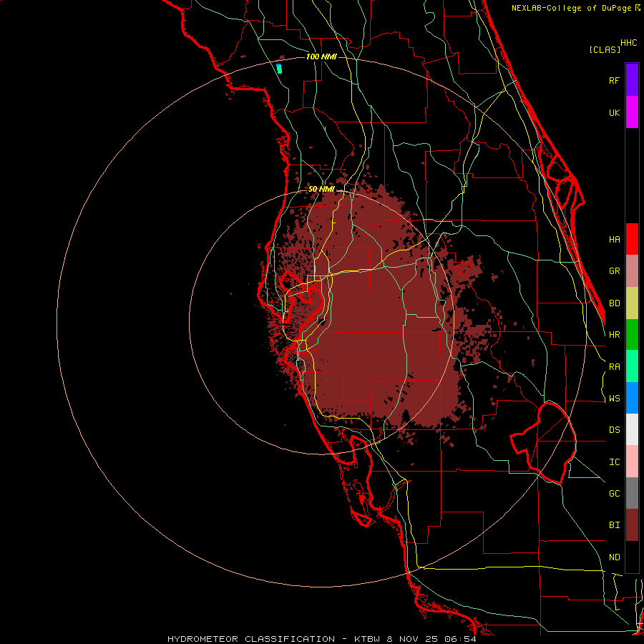Click the "RA" legend label

click(x=614, y=366)
